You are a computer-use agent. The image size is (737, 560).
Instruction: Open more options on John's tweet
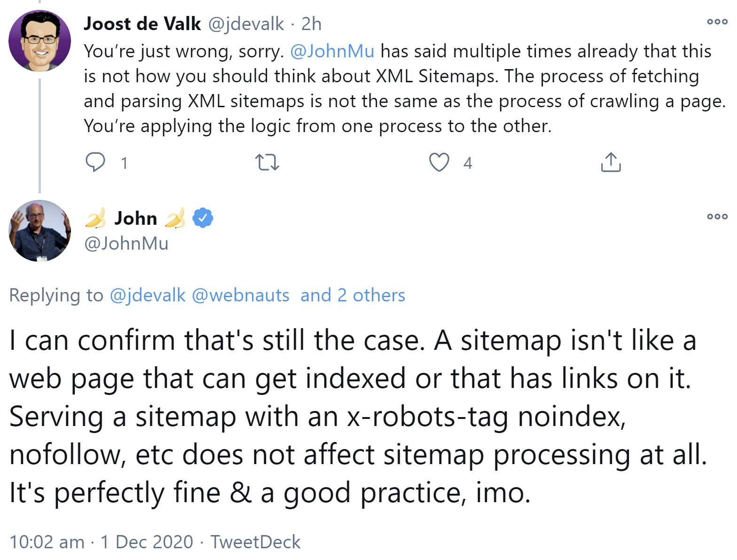[717, 216]
